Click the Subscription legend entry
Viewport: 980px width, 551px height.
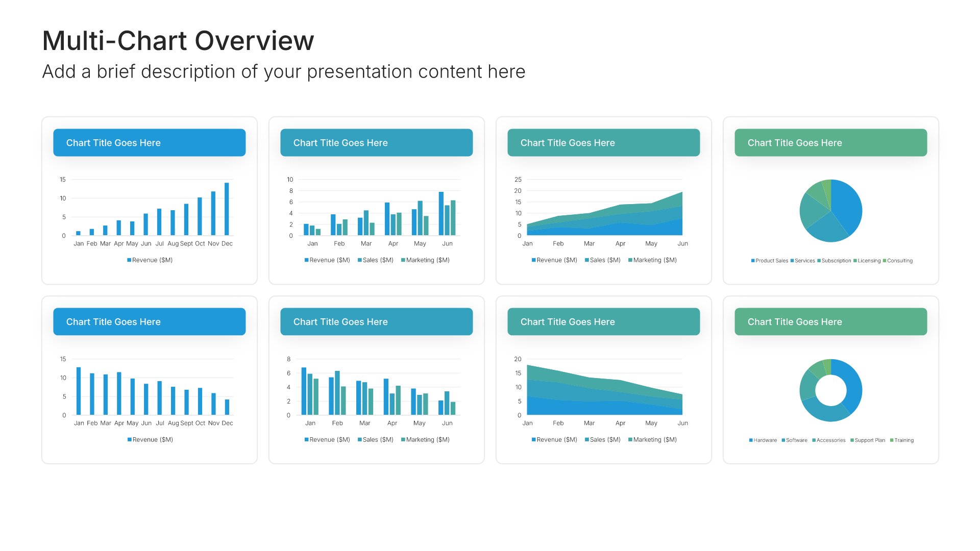pyautogui.click(x=834, y=261)
